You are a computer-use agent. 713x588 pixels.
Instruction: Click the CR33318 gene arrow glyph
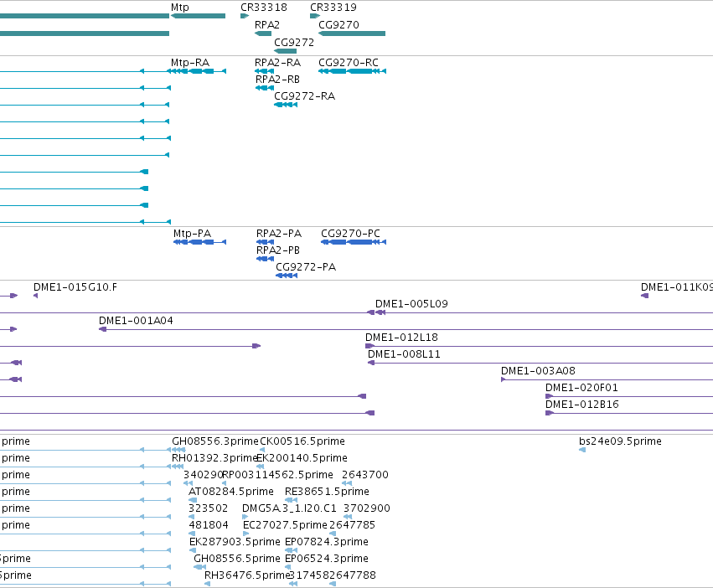pos(245,16)
